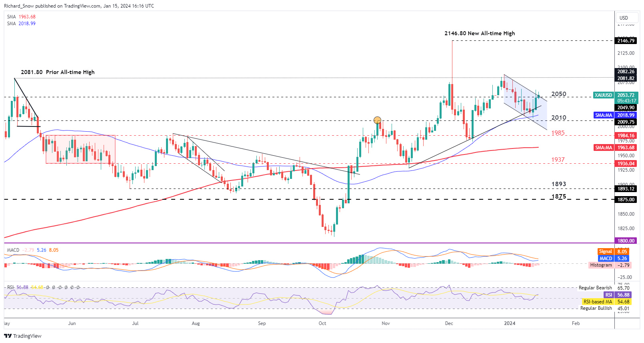Screen dimensions: 644x343
Task: Click the '2081.80 Prior All-time High' annotation
Action: (x=58, y=72)
